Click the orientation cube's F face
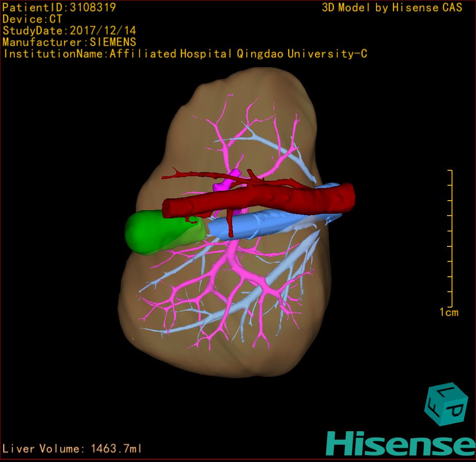The height and width of the screenshot is (462, 476). 434,408
